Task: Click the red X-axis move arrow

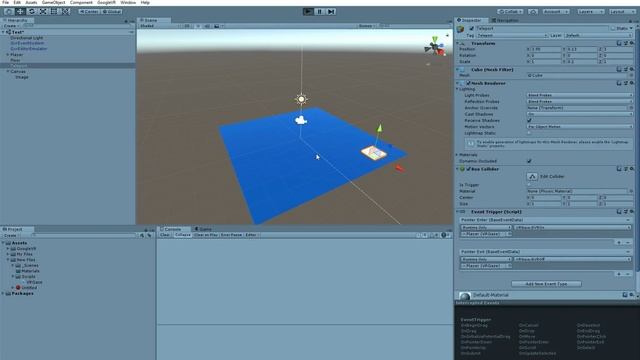Action: pos(400,168)
